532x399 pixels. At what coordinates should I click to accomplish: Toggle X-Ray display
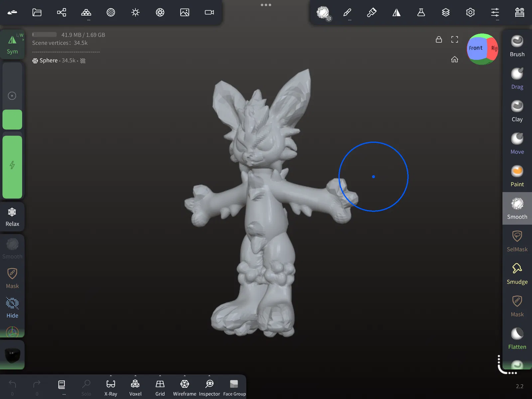111,387
